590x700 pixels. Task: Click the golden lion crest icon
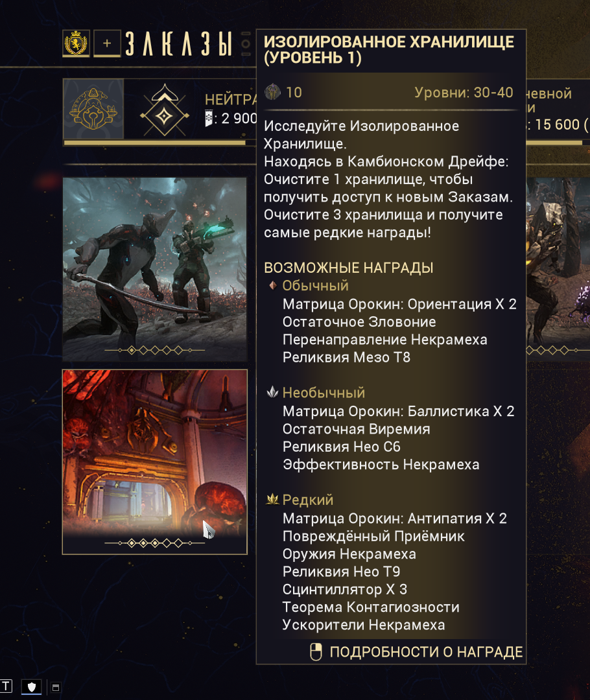click(x=76, y=43)
